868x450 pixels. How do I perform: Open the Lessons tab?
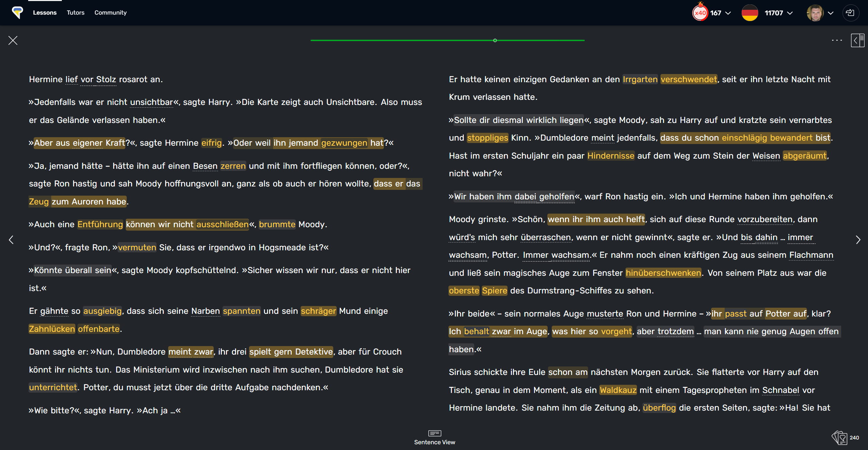pos(45,13)
